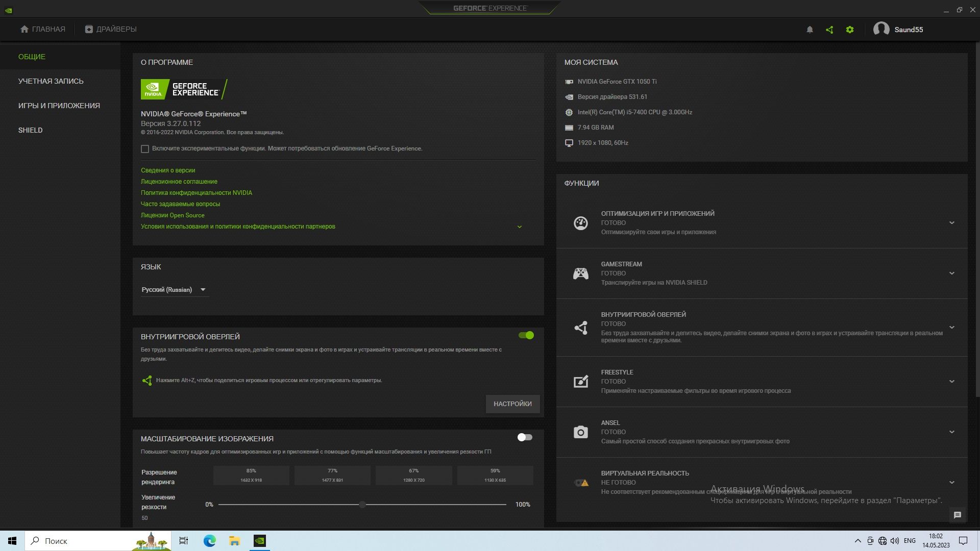Show hidden icons in system tray
Viewport: 980px width, 551px height.
coord(857,541)
